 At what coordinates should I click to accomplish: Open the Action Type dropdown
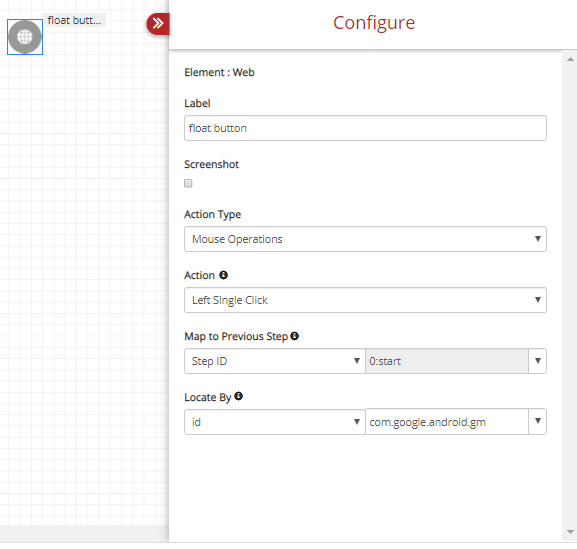(365, 239)
